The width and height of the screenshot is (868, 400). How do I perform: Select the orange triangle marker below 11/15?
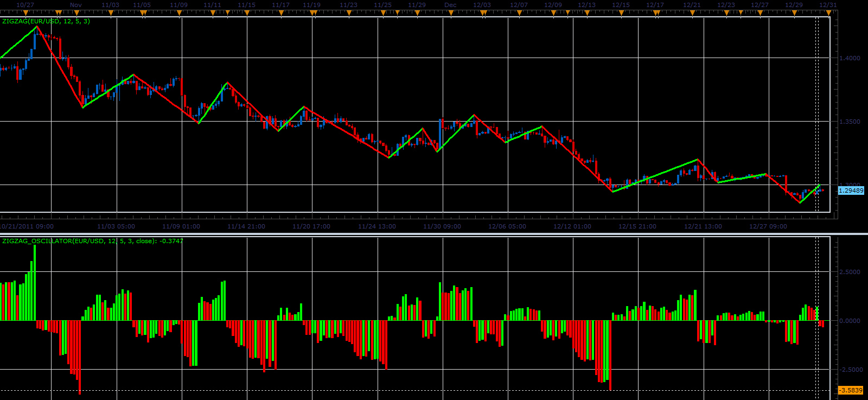pos(247,14)
